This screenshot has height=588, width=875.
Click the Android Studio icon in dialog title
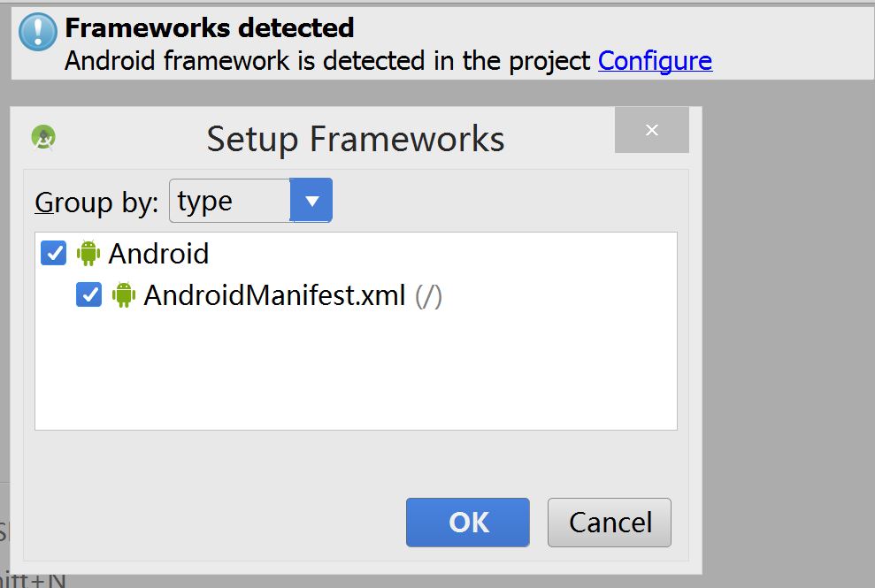point(43,137)
